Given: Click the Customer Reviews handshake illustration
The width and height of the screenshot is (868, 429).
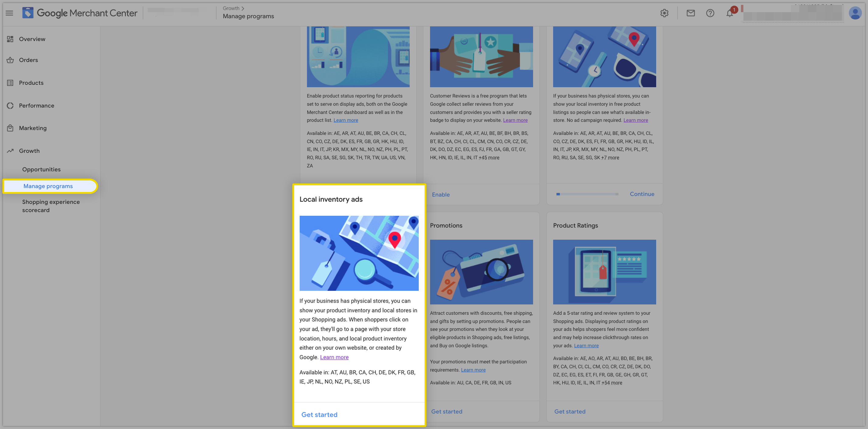Looking at the screenshot, I should pos(481,57).
